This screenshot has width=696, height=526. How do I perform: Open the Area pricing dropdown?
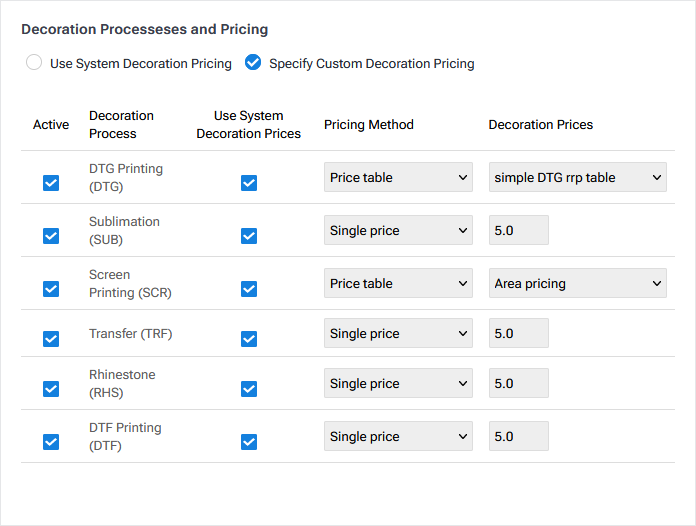(x=577, y=283)
